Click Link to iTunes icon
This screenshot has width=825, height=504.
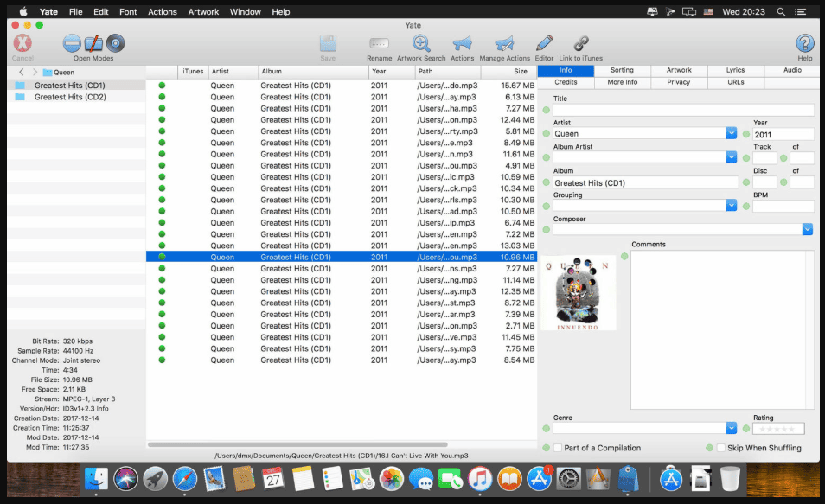[x=581, y=43]
